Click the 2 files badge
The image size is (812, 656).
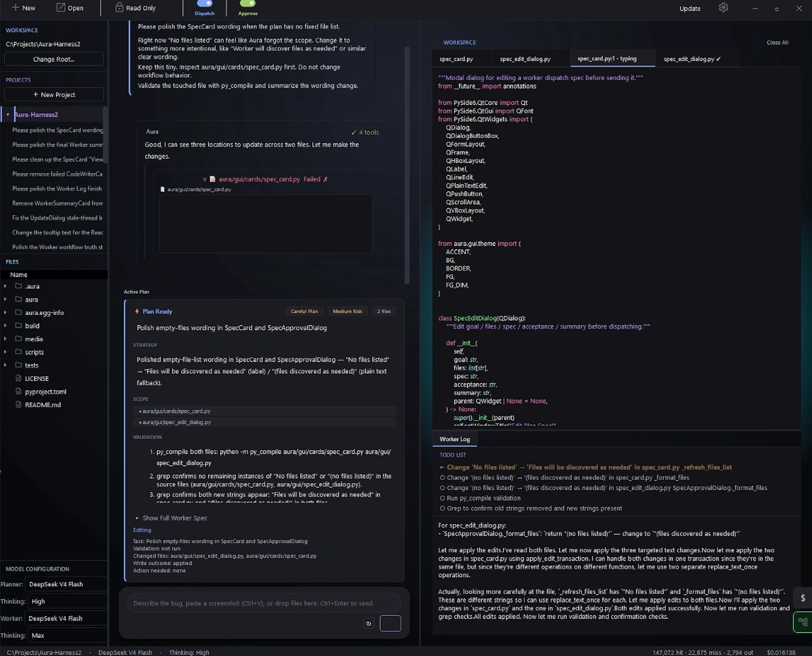click(x=384, y=312)
